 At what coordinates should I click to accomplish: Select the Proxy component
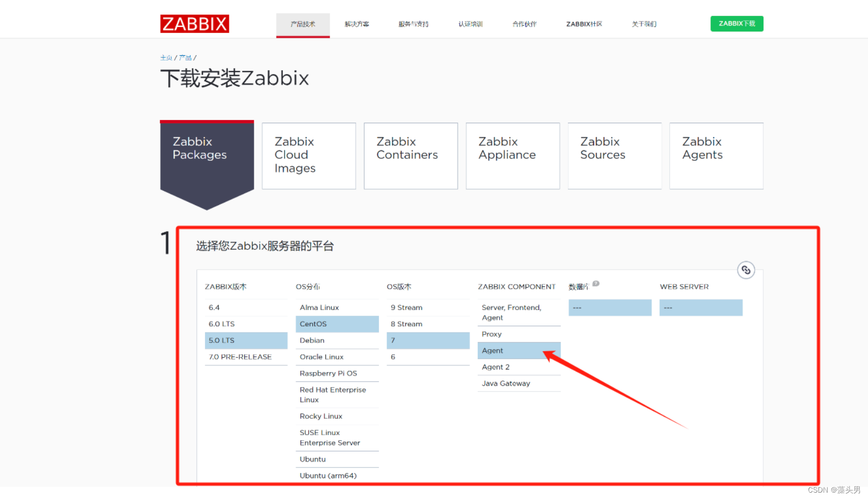[x=519, y=334]
